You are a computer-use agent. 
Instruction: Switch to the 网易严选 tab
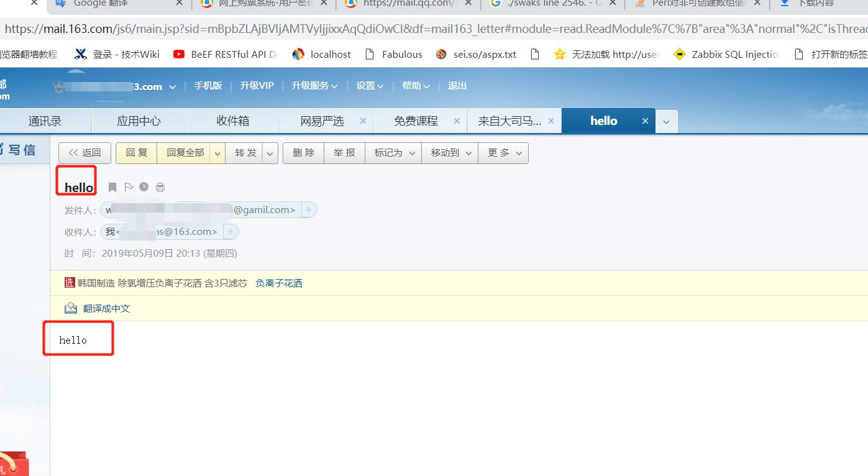coord(322,121)
